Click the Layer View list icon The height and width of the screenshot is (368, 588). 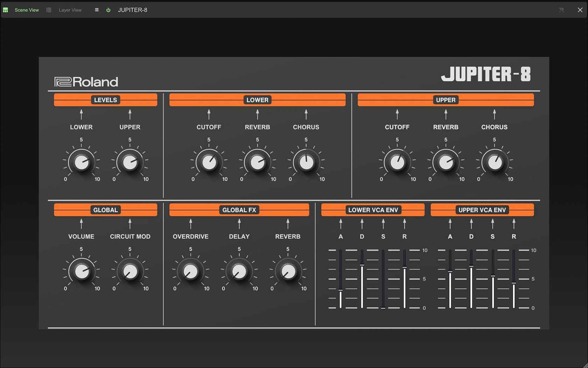[x=49, y=10]
